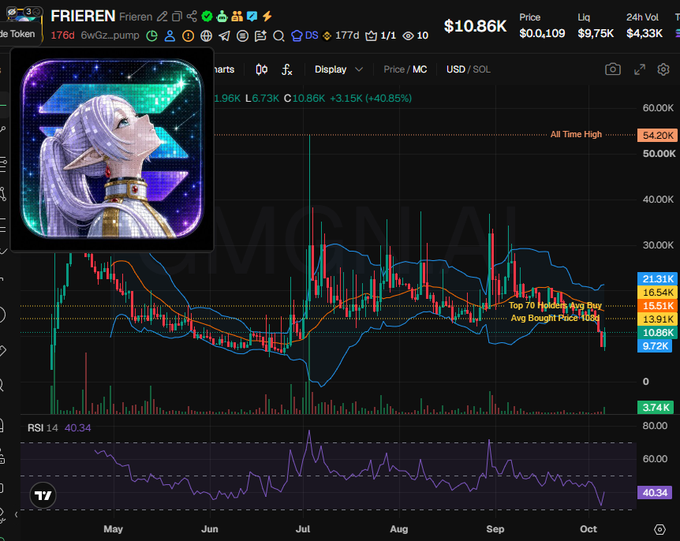Click the magnifier search icon in header

click(279, 36)
